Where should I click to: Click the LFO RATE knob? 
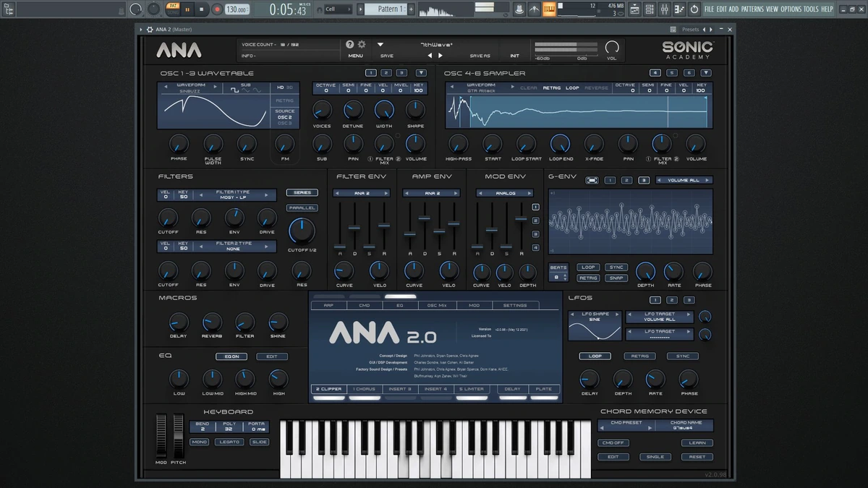tap(655, 378)
